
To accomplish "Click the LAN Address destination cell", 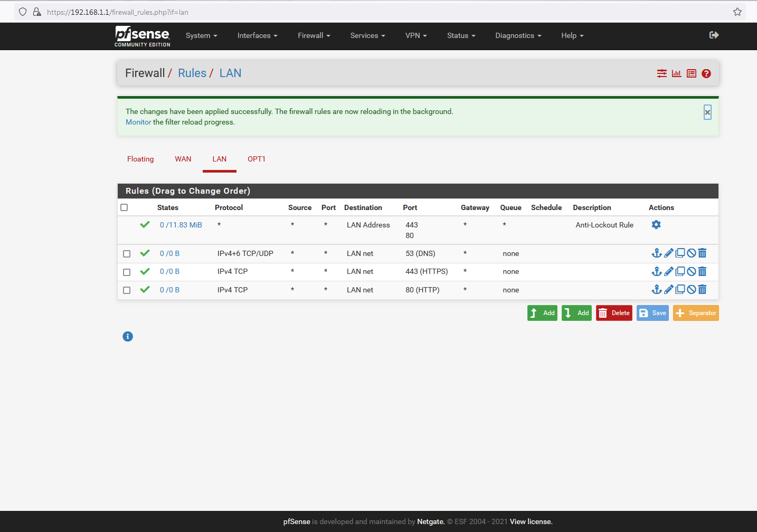I will [x=368, y=225].
